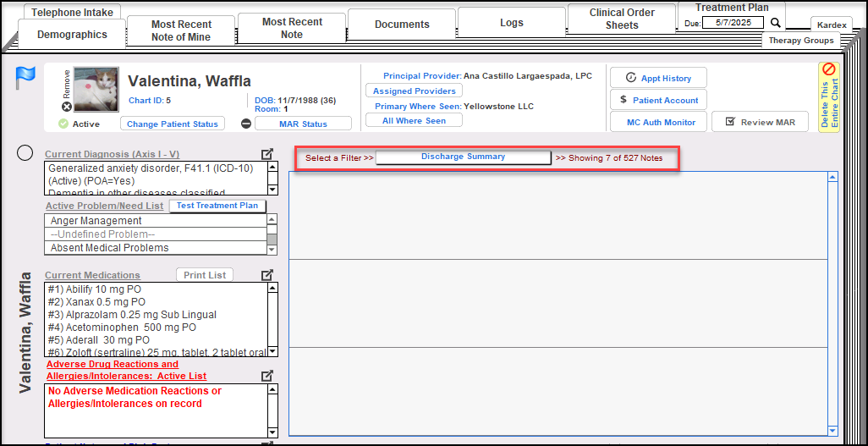Click the black minus icon beside MAR Status
The image size is (868, 446).
point(246,124)
